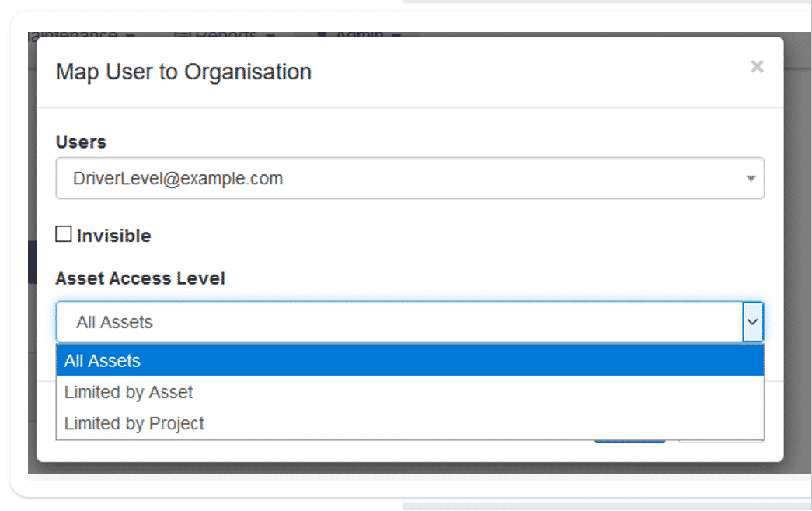
Task: Click the blue button behind the dropdown list
Action: (629, 443)
